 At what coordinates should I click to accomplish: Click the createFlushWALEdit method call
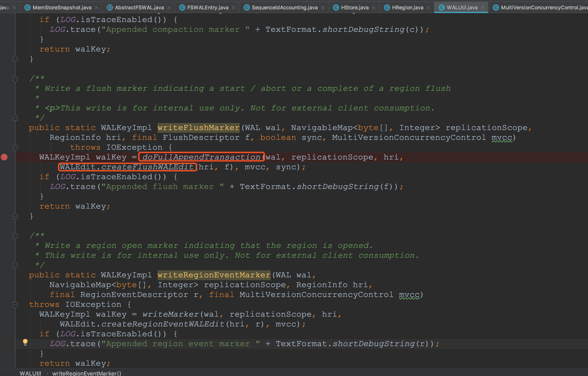pos(147,167)
